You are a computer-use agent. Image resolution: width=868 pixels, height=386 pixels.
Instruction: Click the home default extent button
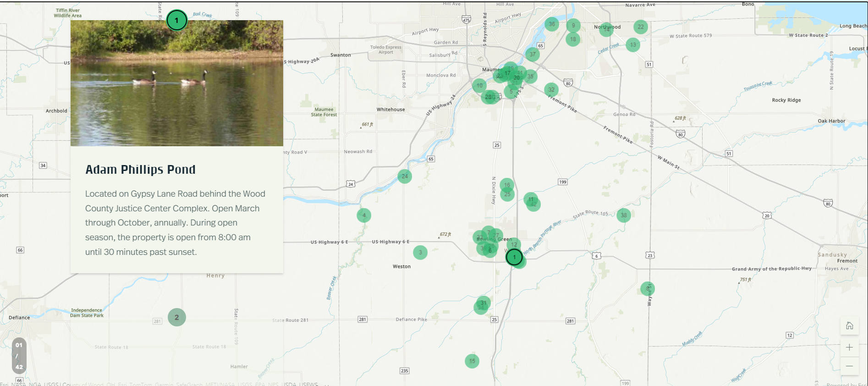(x=849, y=326)
